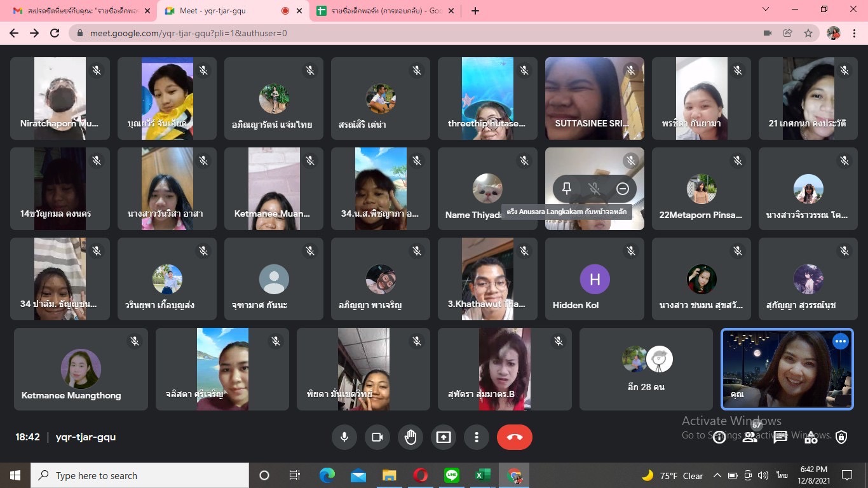868x488 pixels.
Task: Remove Anusara Langkakam using minus button
Action: coord(623,189)
